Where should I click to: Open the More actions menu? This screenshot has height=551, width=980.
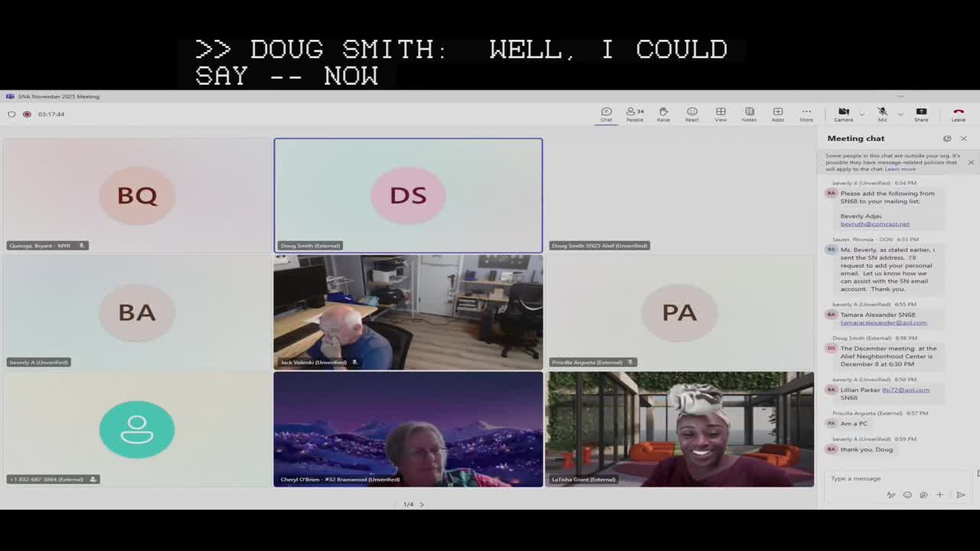pos(806,114)
